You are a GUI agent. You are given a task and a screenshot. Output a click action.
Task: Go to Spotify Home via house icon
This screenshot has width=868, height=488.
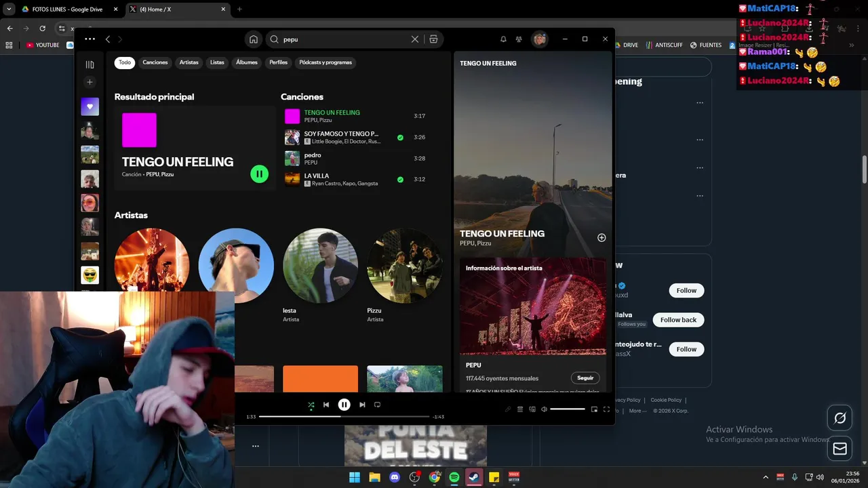click(x=254, y=39)
